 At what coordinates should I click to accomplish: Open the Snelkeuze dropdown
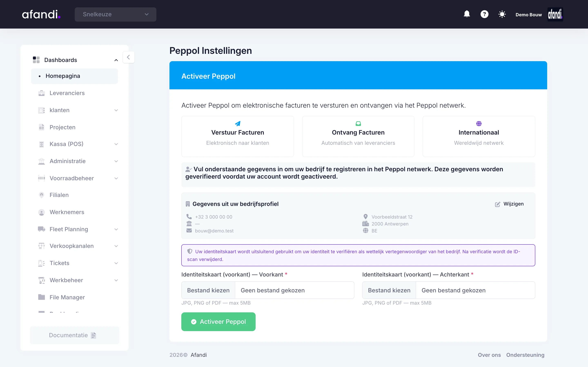coord(115,14)
